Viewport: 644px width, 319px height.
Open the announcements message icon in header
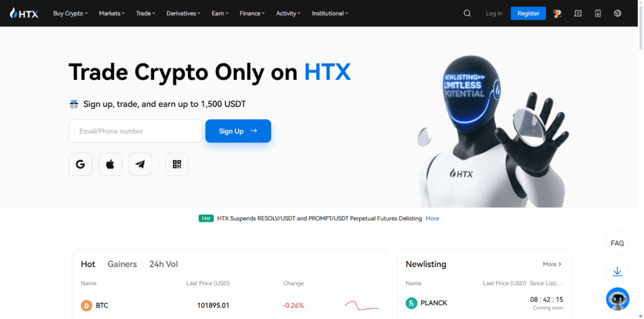coord(578,13)
